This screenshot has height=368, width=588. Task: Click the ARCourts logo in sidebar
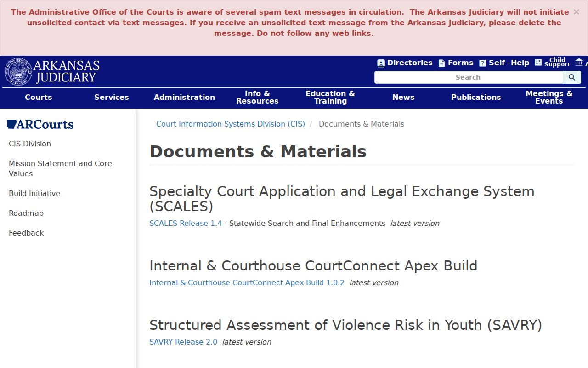point(40,124)
